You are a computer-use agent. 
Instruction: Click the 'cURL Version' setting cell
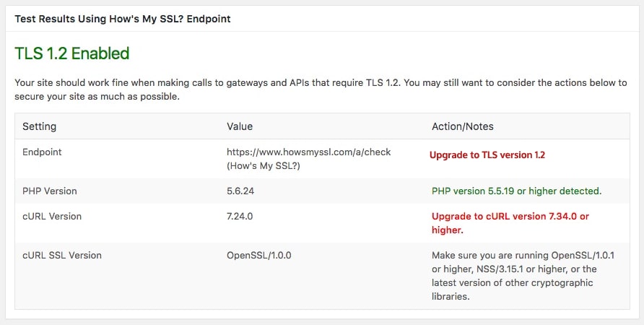(52, 216)
